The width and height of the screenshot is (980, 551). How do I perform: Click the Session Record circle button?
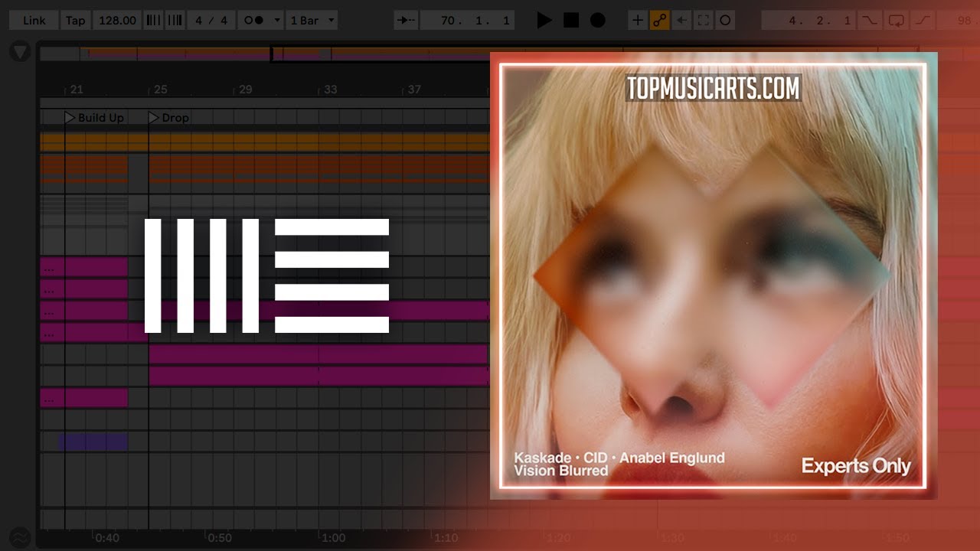[x=725, y=21]
